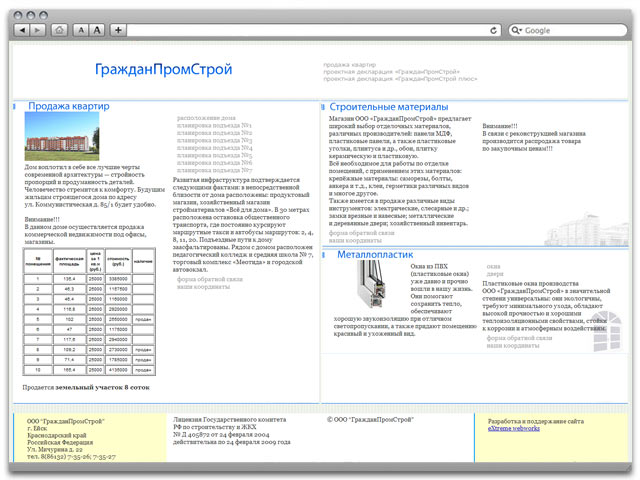Close the browser window with the first window button
Image resolution: width=640 pixels, height=480 pixels.
pyautogui.click(x=18, y=16)
